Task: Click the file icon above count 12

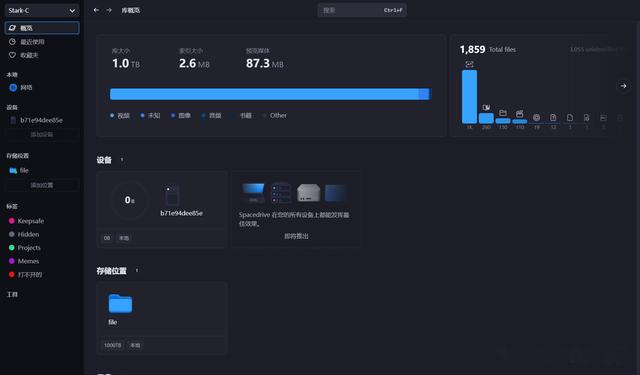Action: [x=553, y=118]
